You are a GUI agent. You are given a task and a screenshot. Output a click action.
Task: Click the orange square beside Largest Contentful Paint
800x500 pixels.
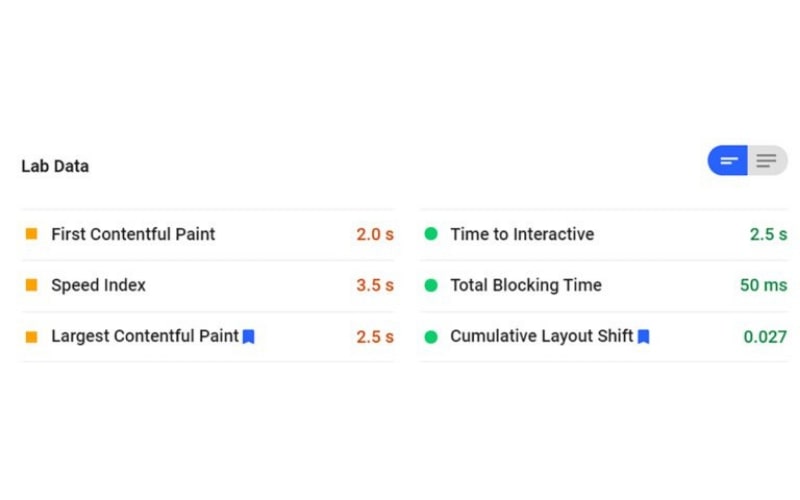point(31,337)
